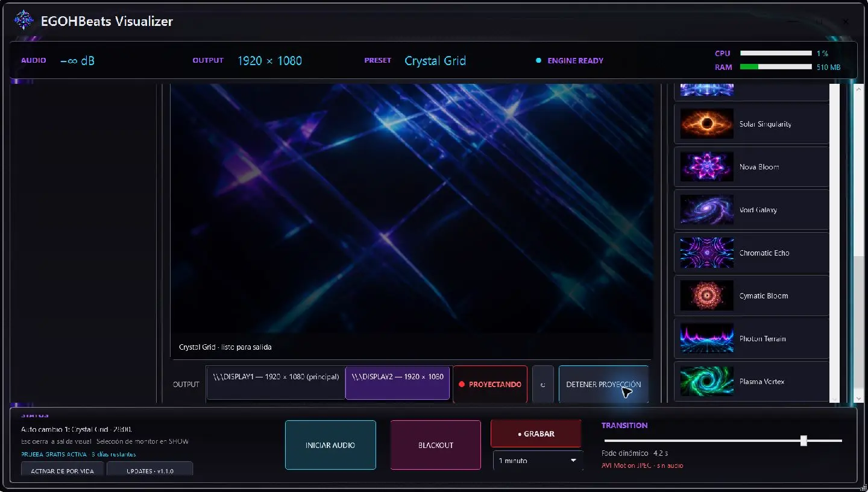Select the Cymatic Bloom preset thumbnail

click(706, 295)
